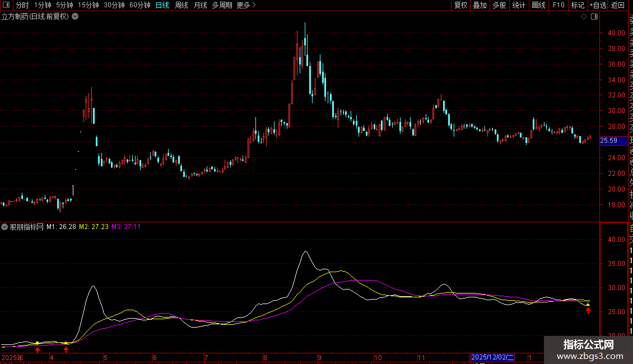
Task: Activate the 画线 drawing tools
Action: [x=538, y=5]
